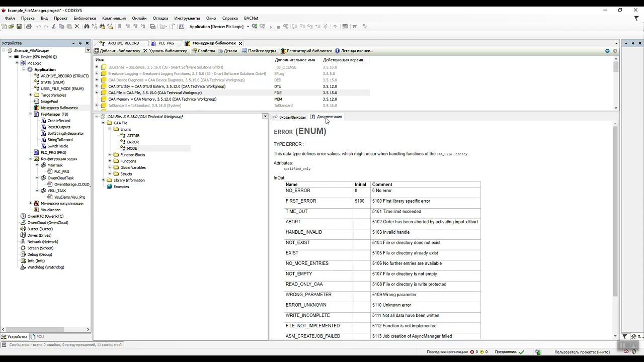The height and width of the screenshot is (362, 644).
Task: Click the Paste toolbar icon
Action: pyautogui.click(x=69, y=27)
